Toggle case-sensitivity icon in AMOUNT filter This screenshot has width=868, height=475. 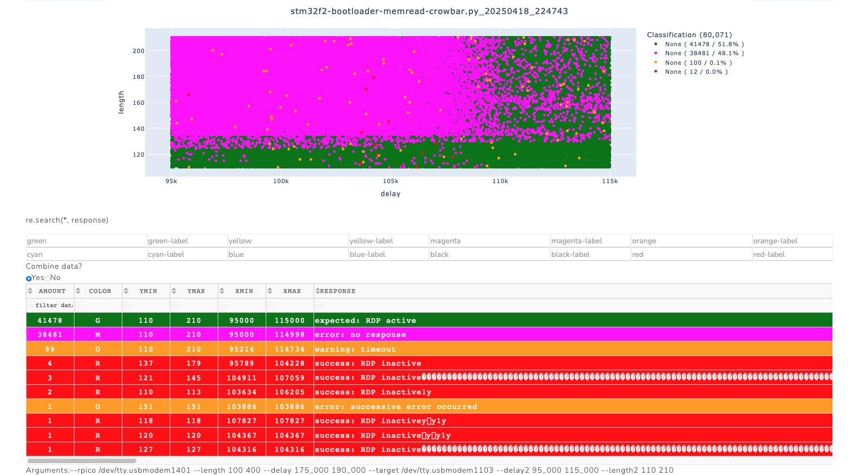[31, 305]
